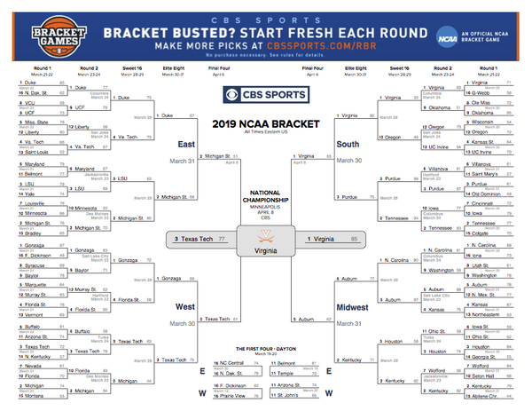Click the left Round 1 column header
Image resolution: width=532 pixels, height=411 pixels.
(43, 68)
